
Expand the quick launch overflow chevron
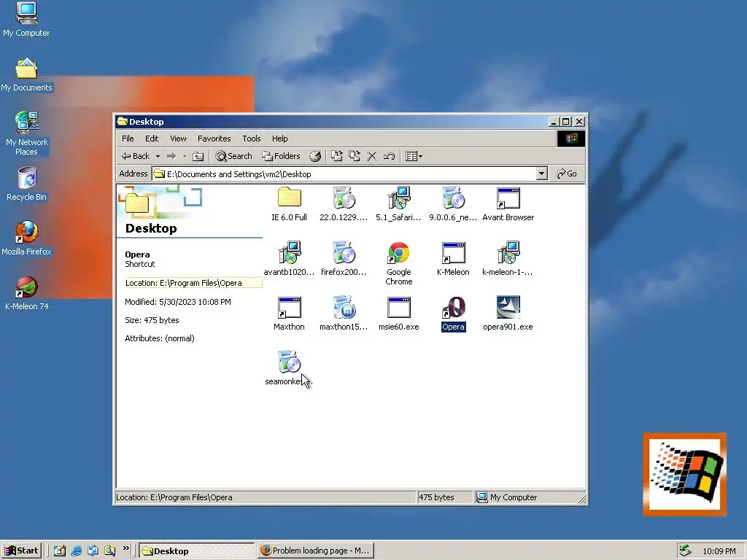pos(125,548)
